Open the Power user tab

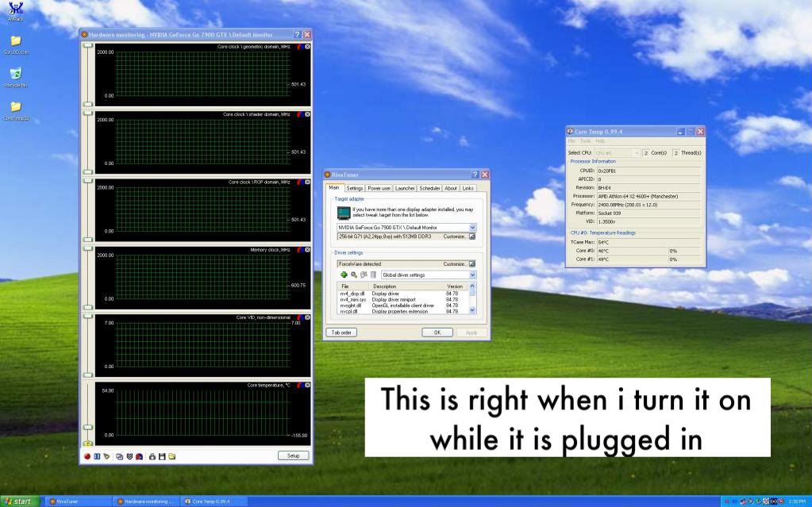pos(379,188)
